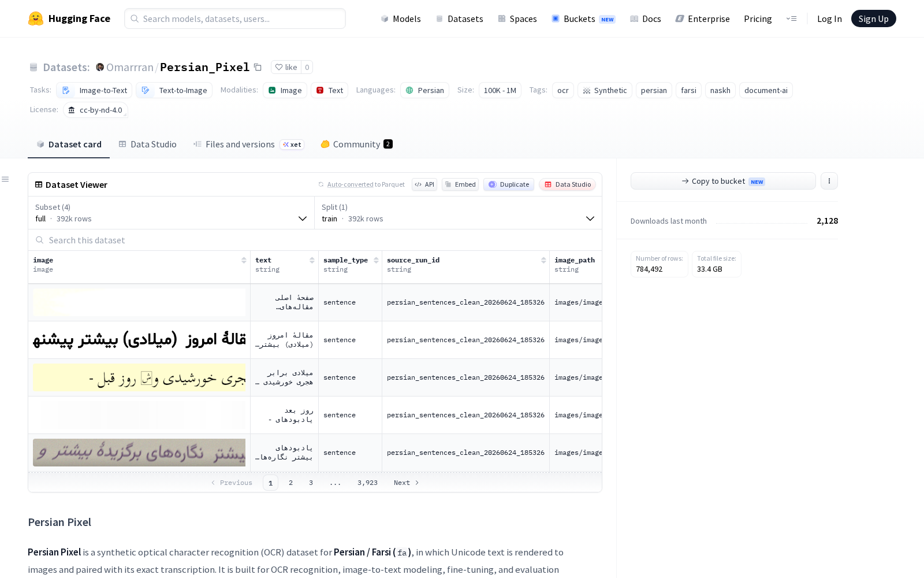This screenshot has height=578, width=924.
Task: Open the gray-background Persian image thumbnail
Action: pos(139,453)
